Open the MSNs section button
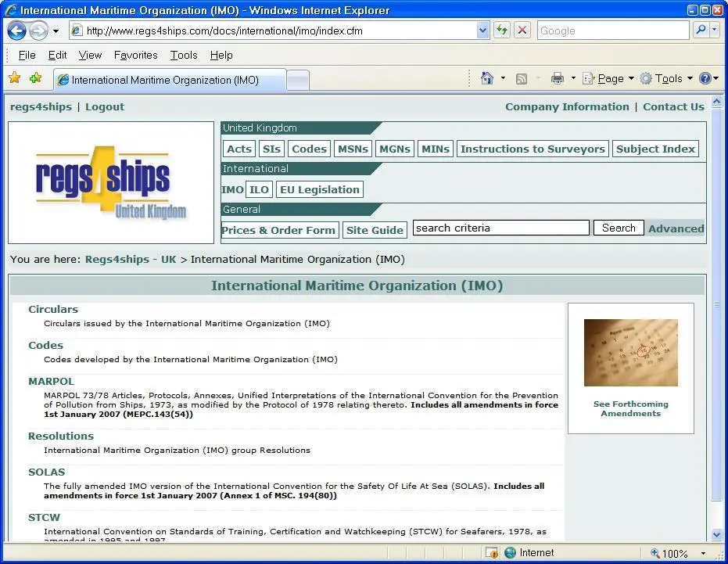This screenshot has height=564, width=728. (353, 149)
